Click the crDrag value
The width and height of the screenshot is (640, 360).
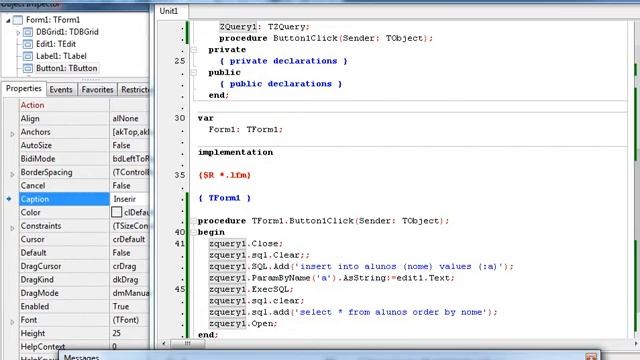click(124, 266)
